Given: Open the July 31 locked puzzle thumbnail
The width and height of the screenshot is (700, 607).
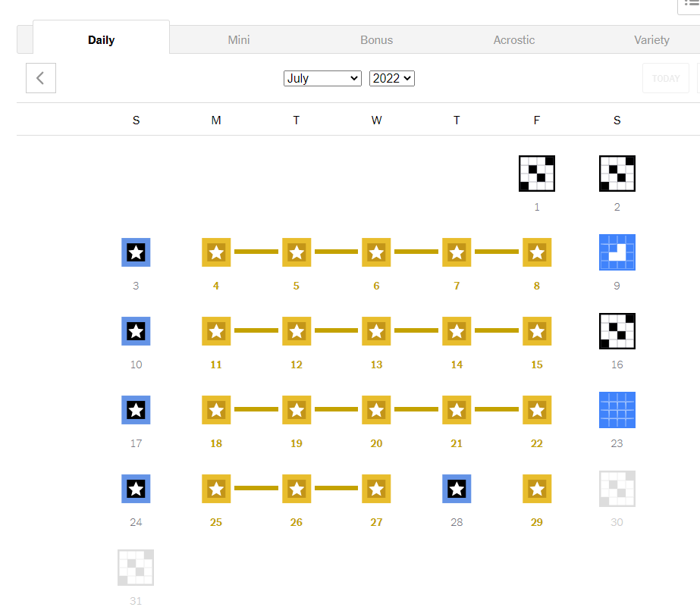Looking at the screenshot, I should tap(136, 568).
